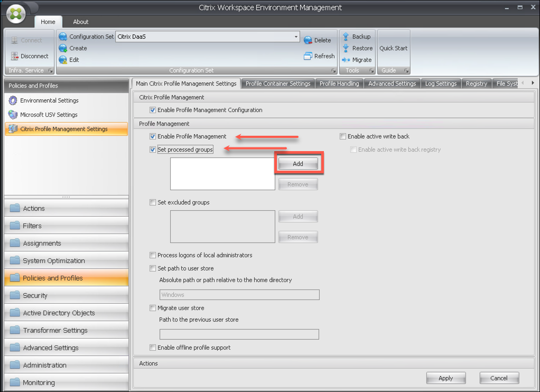The height and width of the screenshot is (392, 540).
Task: Refresh the configuration set list
Action: click(x=309, y=56)
